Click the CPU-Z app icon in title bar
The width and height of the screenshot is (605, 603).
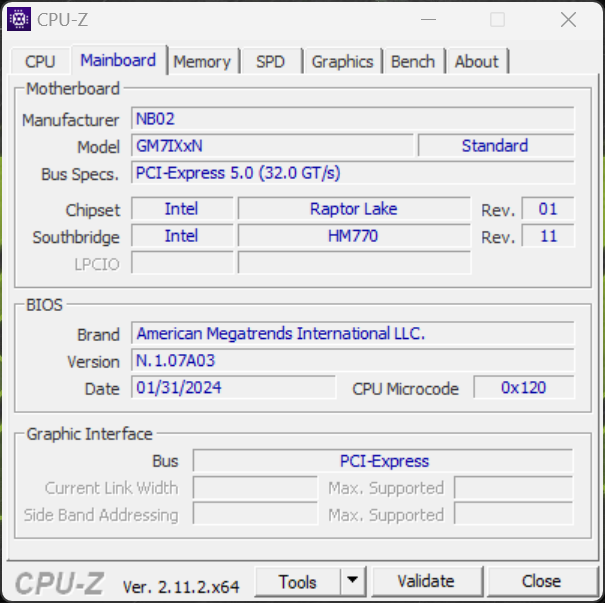pyautogui.click(x=19, y=19)
